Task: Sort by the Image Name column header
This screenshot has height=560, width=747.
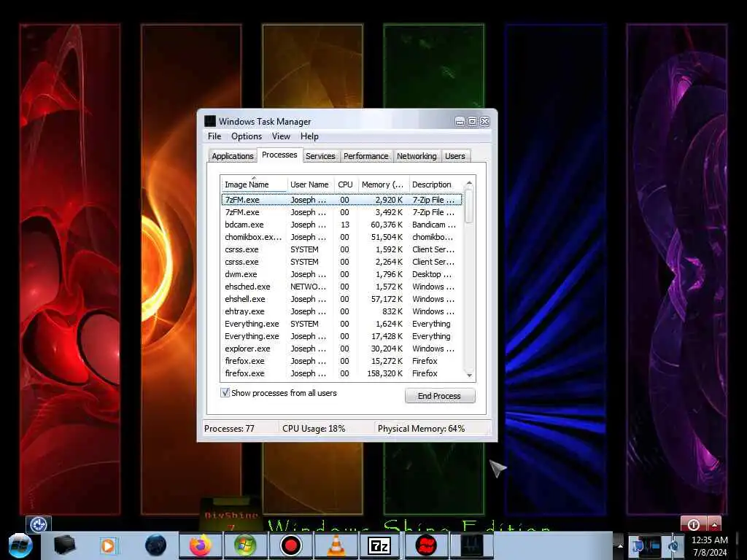Action: [x=253, y=184]
